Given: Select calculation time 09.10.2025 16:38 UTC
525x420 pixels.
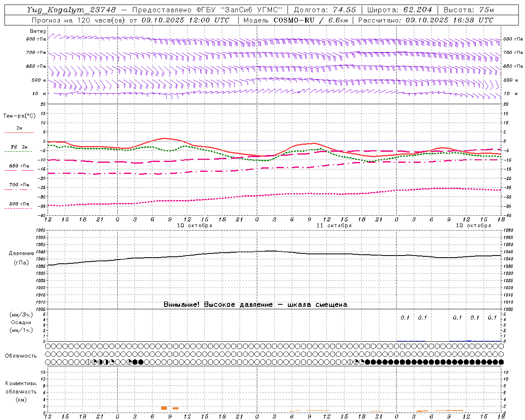Looking at the screenshot, I should pyautogui.click(x=450, y=20).
